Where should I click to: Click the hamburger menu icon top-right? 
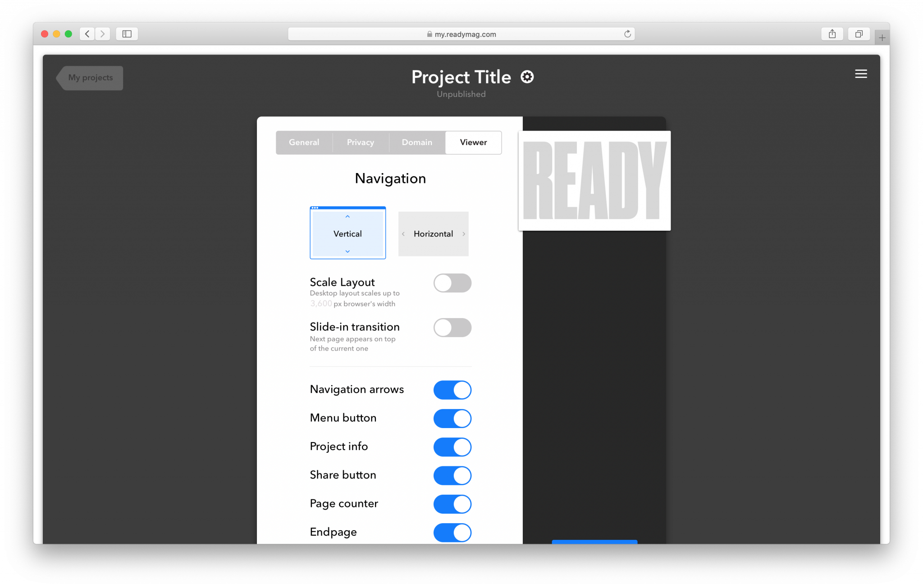(x=862, y=74)
